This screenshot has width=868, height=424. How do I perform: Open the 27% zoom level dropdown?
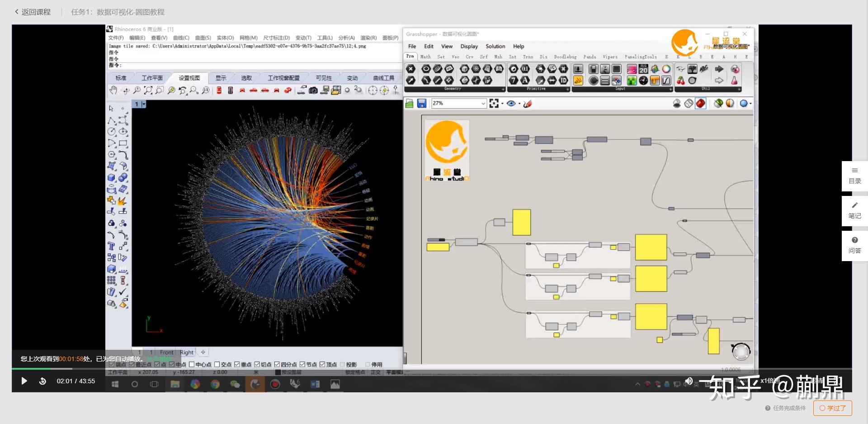point(483,104)
